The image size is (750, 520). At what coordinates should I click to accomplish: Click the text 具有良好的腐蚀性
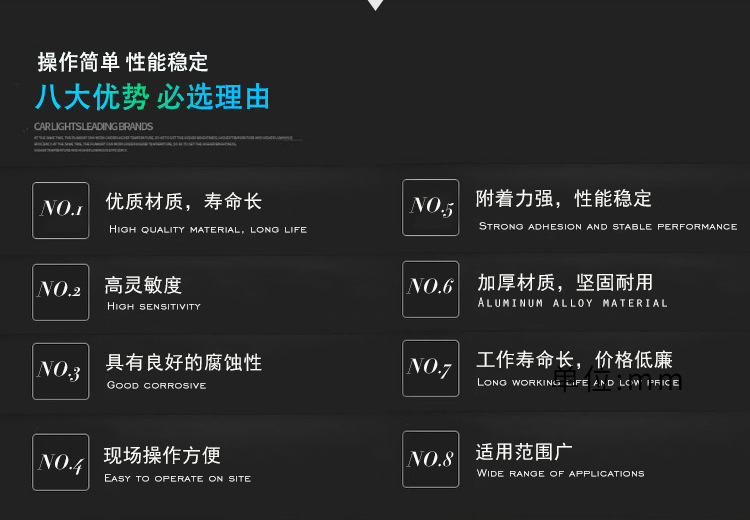(184, 362)
